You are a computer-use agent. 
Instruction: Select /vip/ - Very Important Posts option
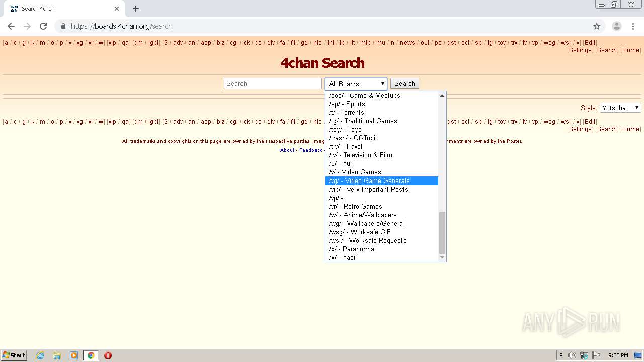pyautogui.click(x=381, y=189)
